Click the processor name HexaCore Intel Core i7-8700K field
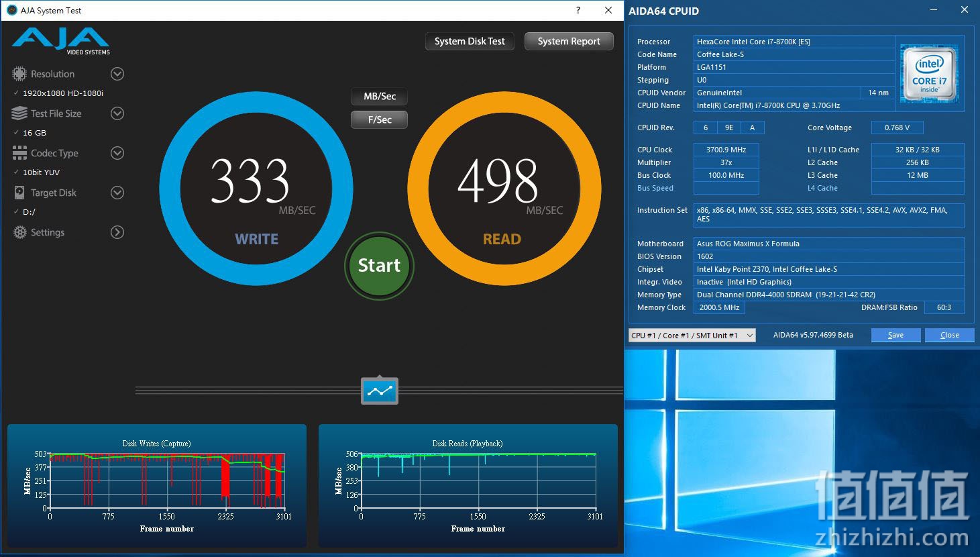980x557 pixels. click(x=794, y=42)
